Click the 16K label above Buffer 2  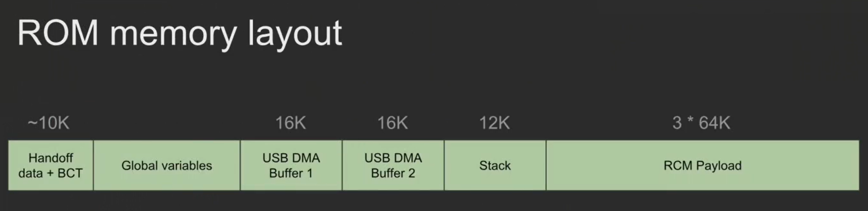click(x=392, y=123)
